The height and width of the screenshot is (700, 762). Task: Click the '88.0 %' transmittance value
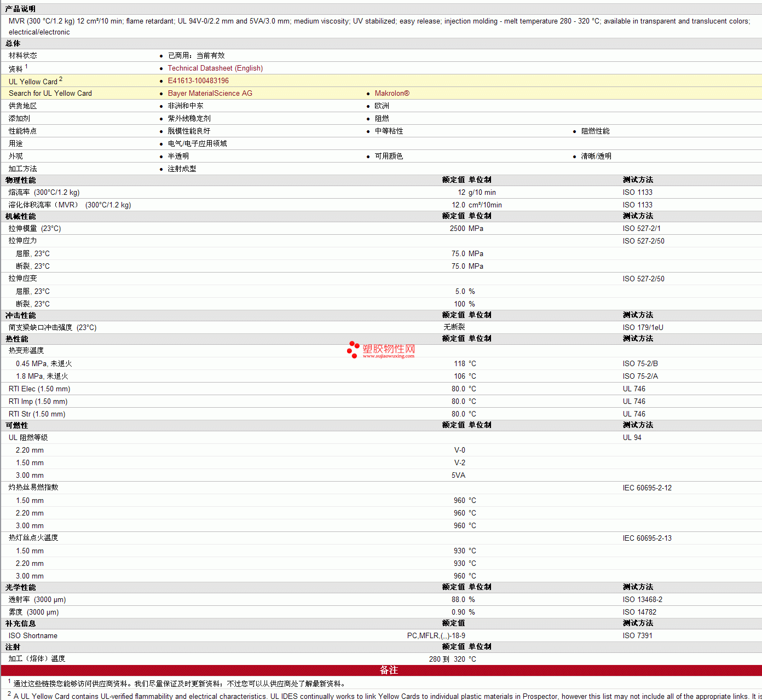pos(463,600)
